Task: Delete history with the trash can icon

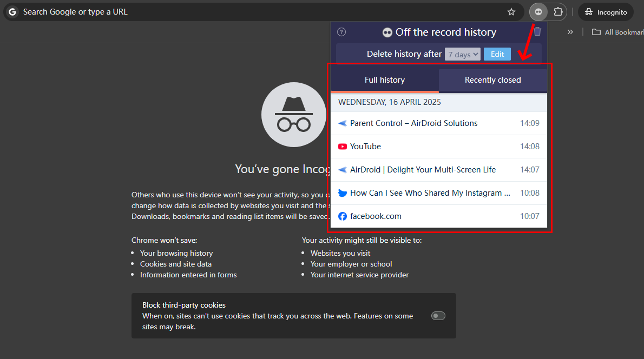Action: [537, 31]
